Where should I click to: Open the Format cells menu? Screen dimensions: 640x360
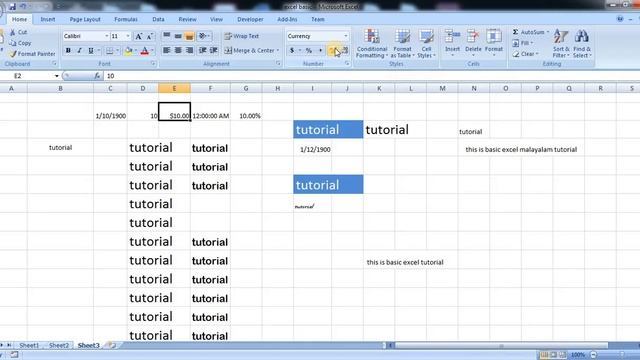(494, 42)
